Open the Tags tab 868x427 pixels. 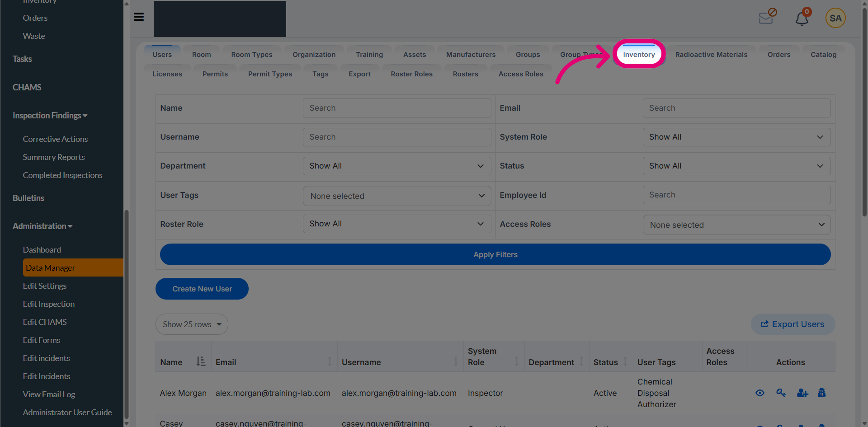click(x=321, y=74)
